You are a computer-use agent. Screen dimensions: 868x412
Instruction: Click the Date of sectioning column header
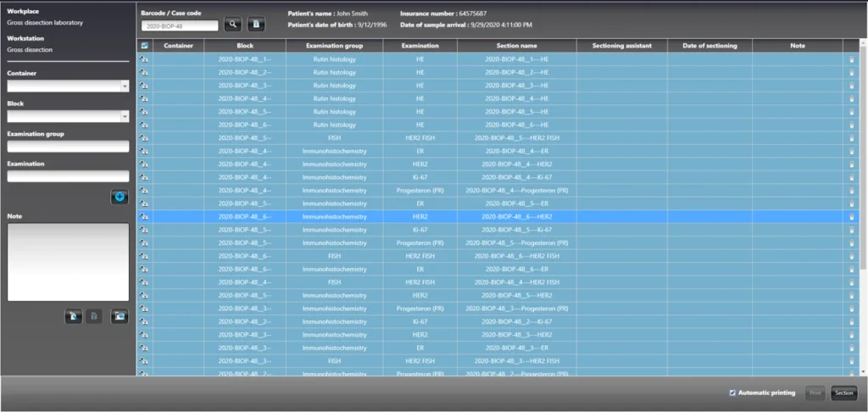coord(709,46)
